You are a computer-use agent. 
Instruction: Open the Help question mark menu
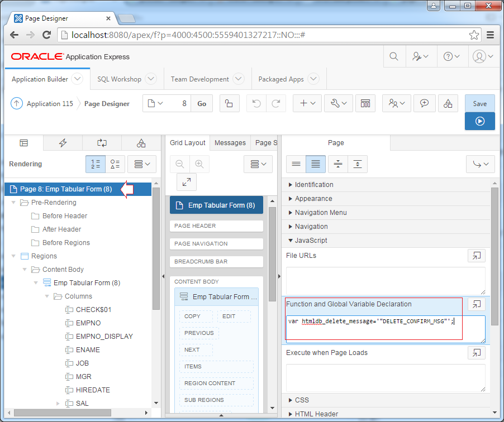(451, 56)
